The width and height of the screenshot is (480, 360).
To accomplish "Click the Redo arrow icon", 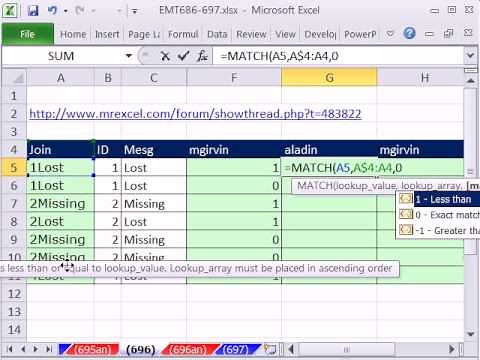I will click(80, 11).
